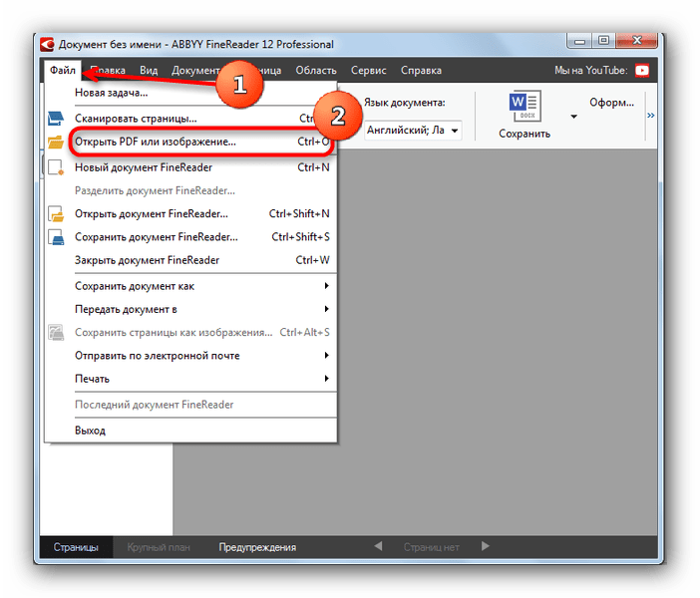700x598 pixels.
Task: Click the folder icon beside Открыть PDF
Action: tap(56, 142)
